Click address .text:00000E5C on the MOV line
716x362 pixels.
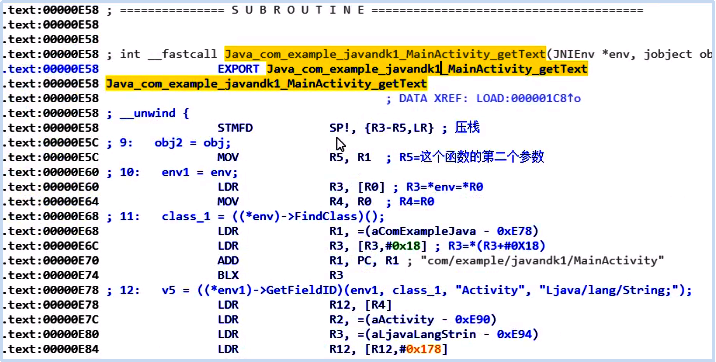click(x=51, y=157)
